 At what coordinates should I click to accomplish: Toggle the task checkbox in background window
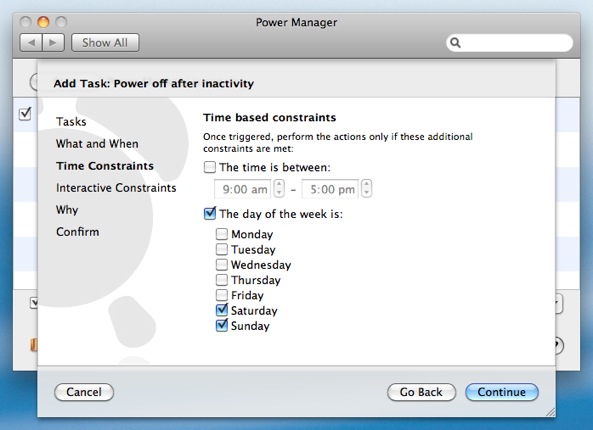point(25,114)
